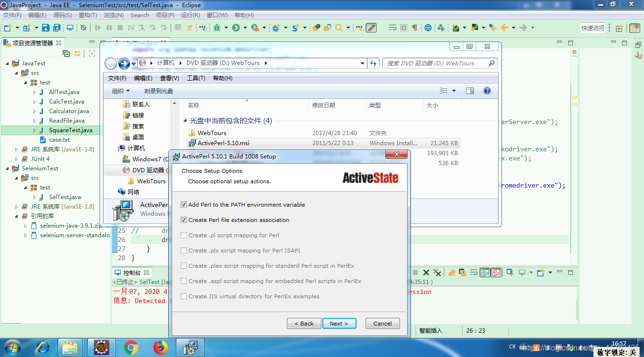Image resolution: width=644 pixels, height=357 pixels.
Task: Collapse the SeleniumTest project node
Action: tap(8, 168)
